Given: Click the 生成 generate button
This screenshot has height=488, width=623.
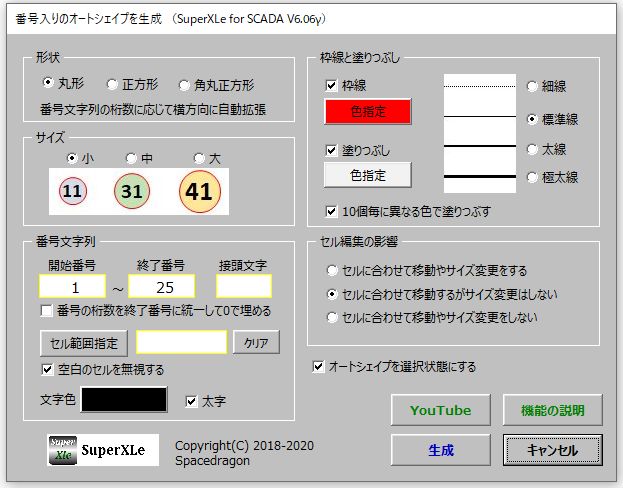Looking at the screenshot, I should tap(441, 450).
